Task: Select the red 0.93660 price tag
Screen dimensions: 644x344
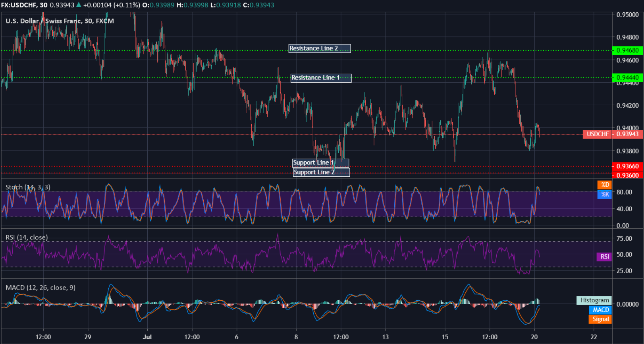Action: (x=627, y=166)
